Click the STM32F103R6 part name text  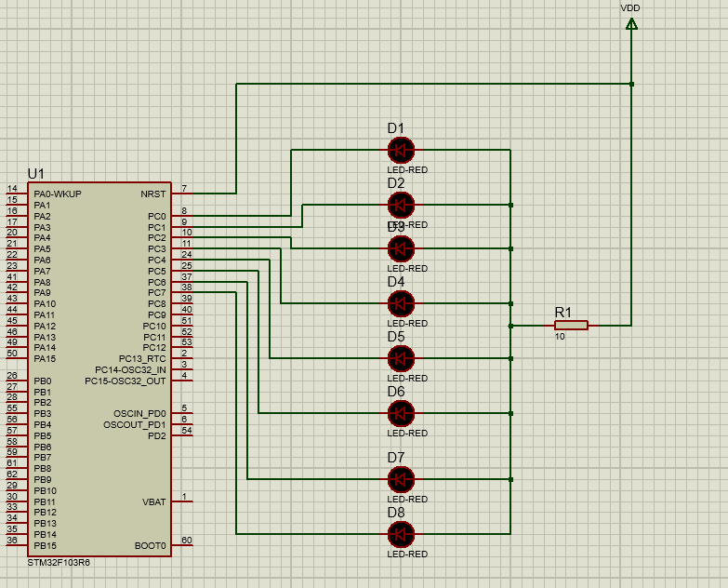click(59, 563)
